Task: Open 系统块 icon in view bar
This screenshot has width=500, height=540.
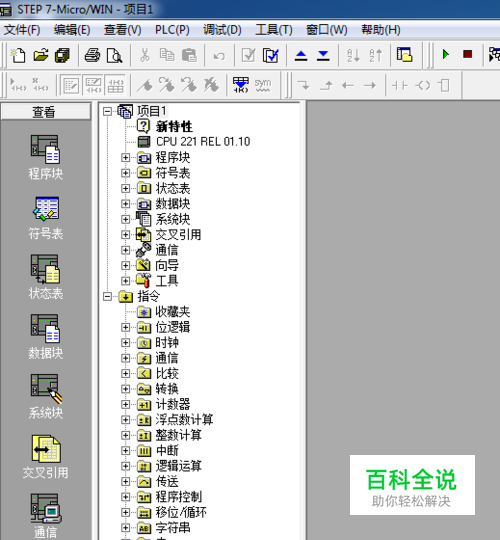Action: pyautogui.click(x=45, y=397)
